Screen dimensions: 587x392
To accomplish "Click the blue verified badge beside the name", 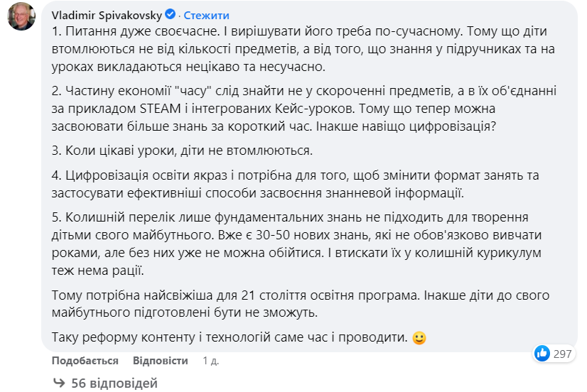I will coord(171,15).
